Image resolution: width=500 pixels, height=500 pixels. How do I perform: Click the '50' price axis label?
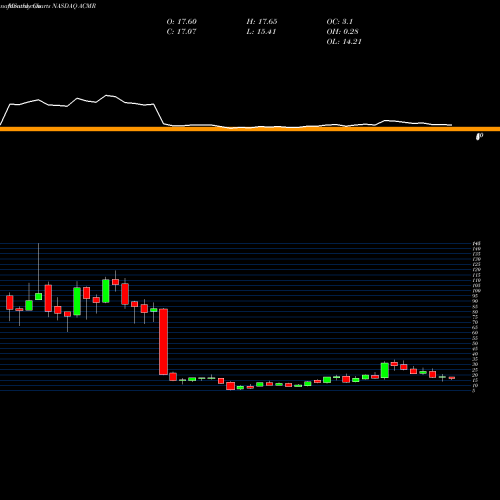point(475,343)
